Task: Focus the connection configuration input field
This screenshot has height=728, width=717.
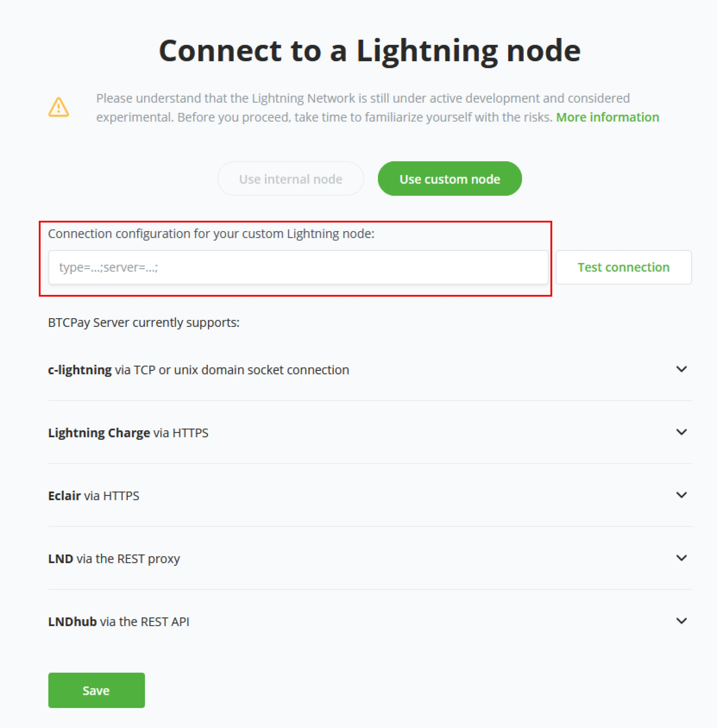Action: [x=298, y=267]
